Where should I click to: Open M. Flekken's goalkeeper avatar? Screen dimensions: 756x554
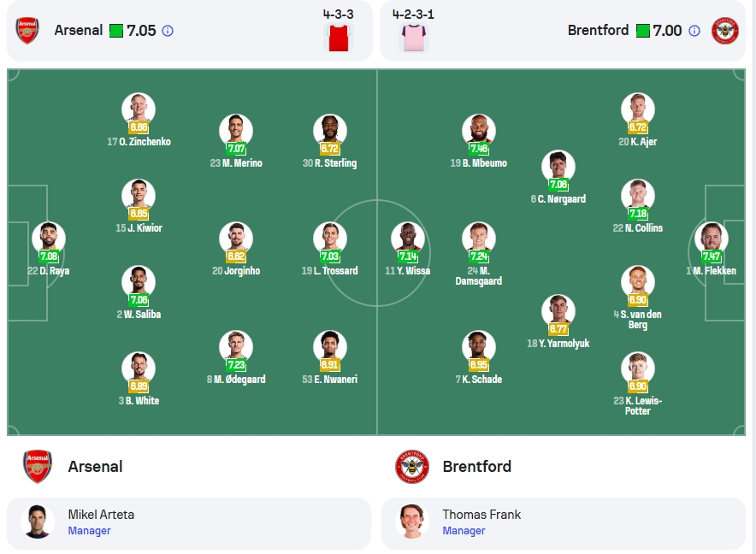coord(712,239)
